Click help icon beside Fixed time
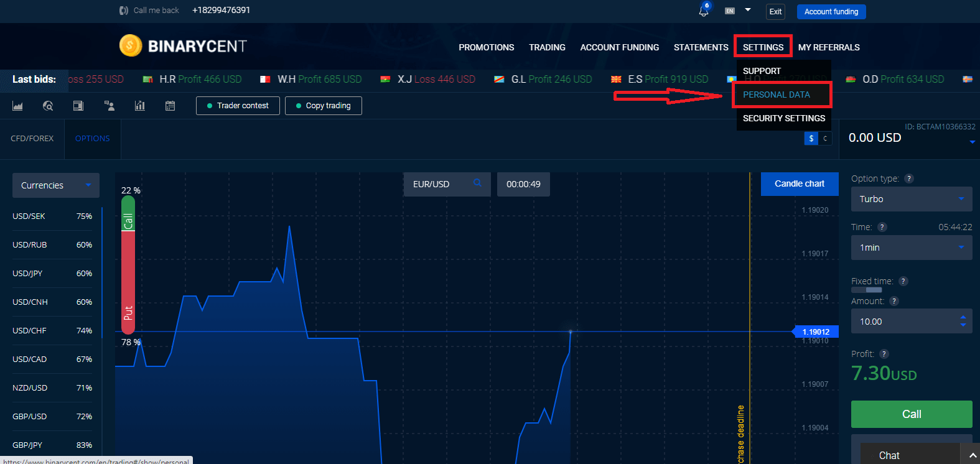980x464 pixels. (x=903, y=281)
